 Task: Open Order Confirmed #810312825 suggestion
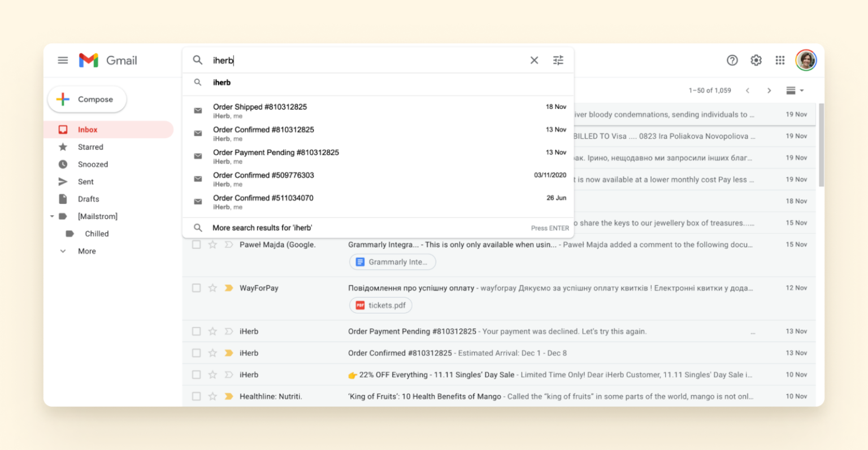click(x=378, y=133)
